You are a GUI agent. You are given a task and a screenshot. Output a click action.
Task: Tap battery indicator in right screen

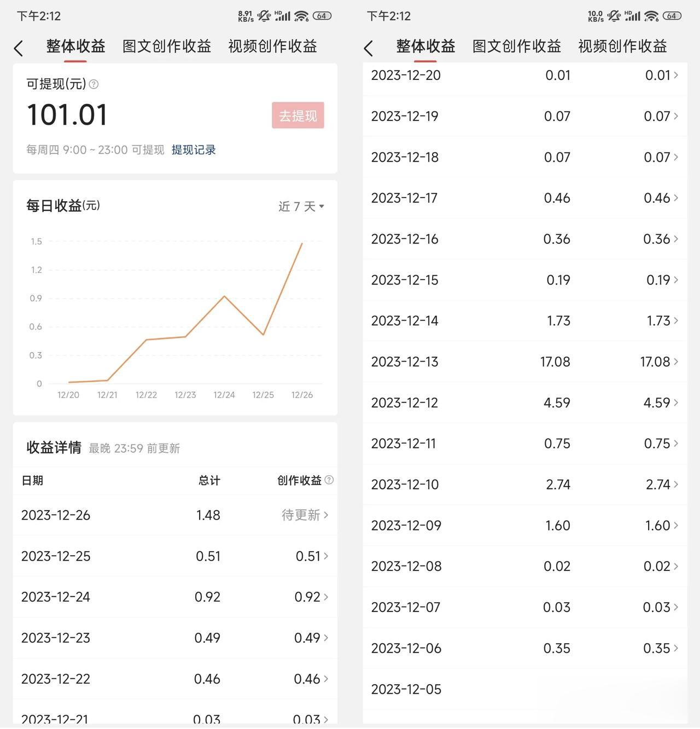(672, 16)
